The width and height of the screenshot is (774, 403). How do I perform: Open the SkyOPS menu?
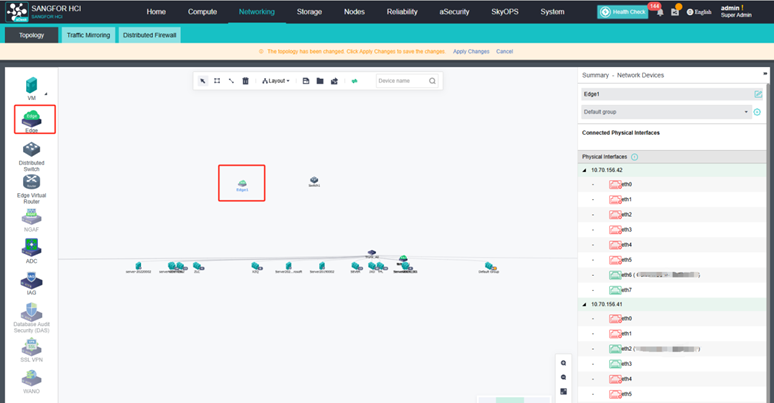pyautogui.click(x=504, y=12)
